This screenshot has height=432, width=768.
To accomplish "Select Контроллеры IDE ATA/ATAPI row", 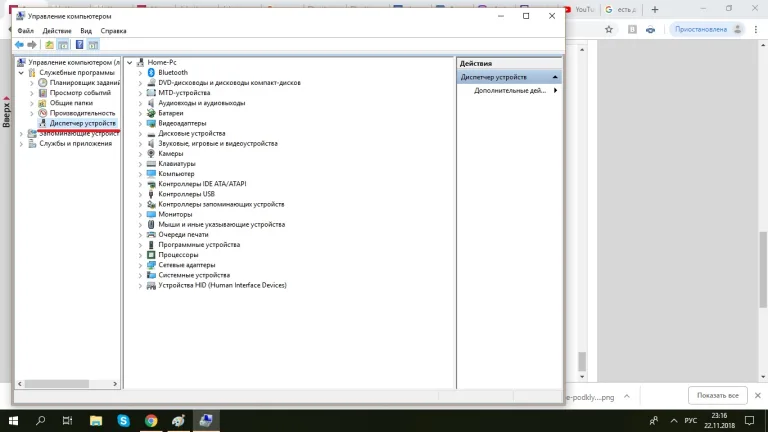I will [202, 184].
